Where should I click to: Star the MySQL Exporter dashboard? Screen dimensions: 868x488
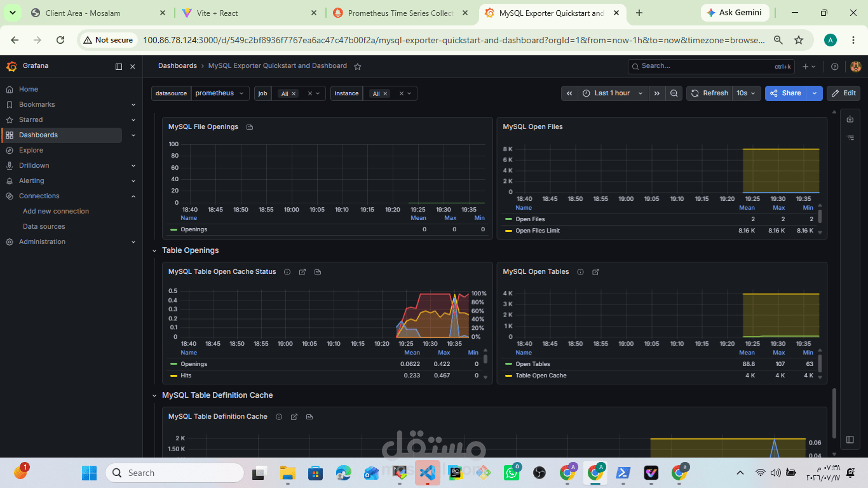[x=358, y=66]
